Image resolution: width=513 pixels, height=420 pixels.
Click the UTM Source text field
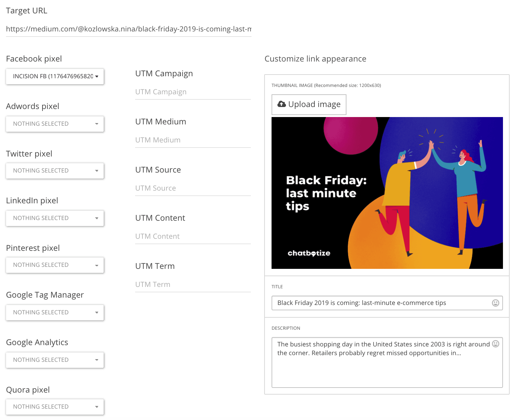[x=193, y=188]
